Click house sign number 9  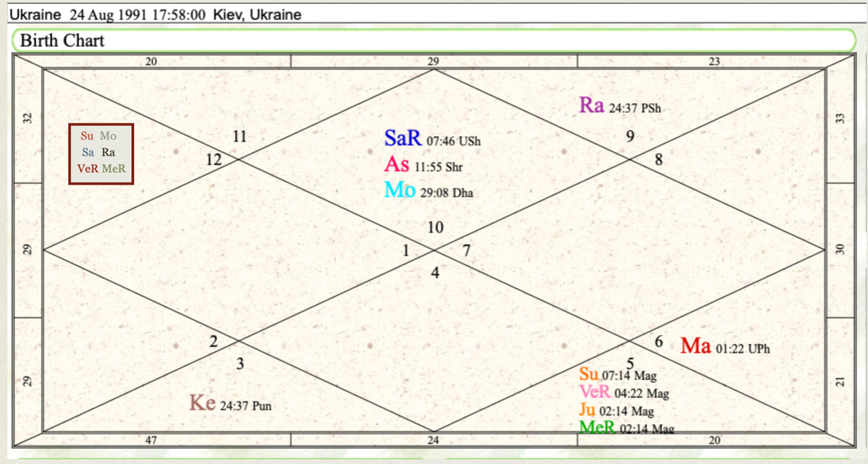[x=631, y=135]
